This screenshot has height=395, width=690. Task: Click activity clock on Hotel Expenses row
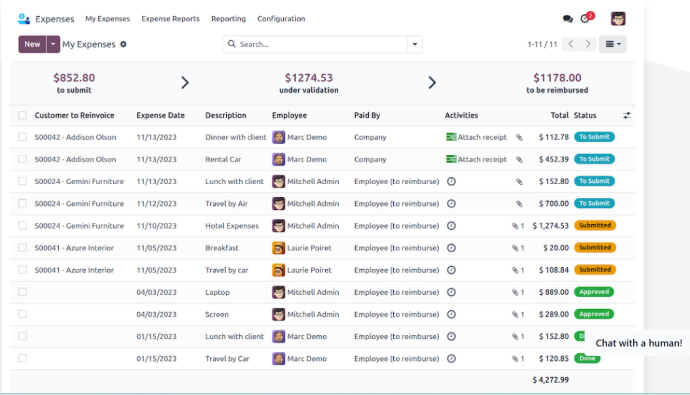tap(451, 226)
